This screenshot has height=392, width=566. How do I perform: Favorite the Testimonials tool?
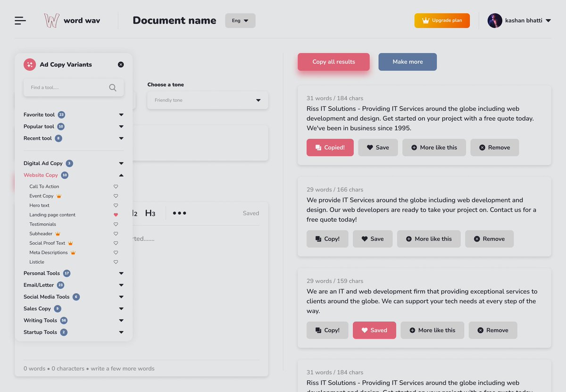[x=116, y=225]
